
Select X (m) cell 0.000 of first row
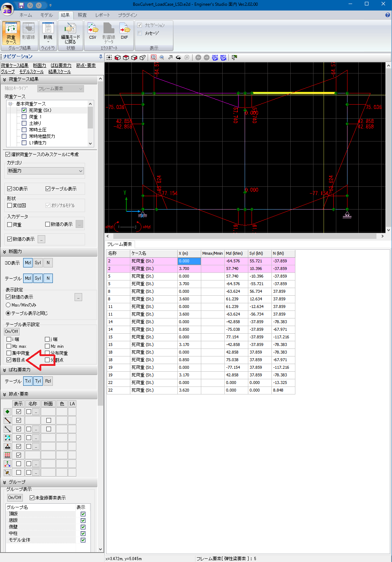(189, 261)
